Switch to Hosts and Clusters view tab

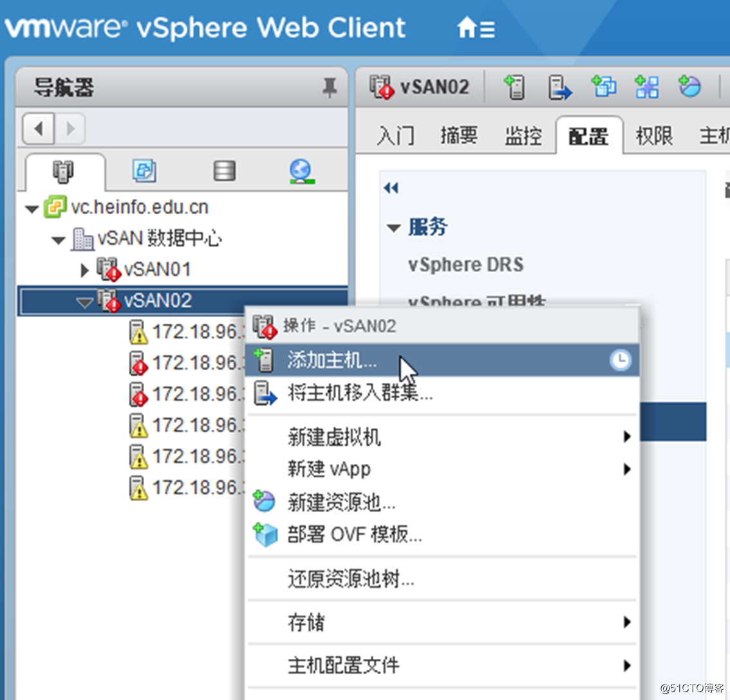click(64, 171)
